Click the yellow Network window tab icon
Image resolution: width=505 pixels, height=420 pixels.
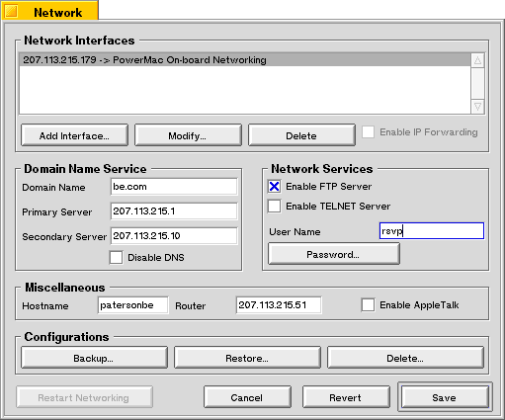coord(11,11)
